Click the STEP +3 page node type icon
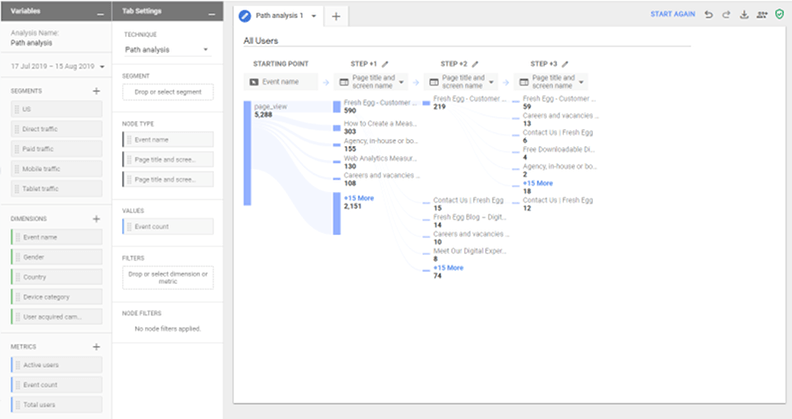 [524, 82]
